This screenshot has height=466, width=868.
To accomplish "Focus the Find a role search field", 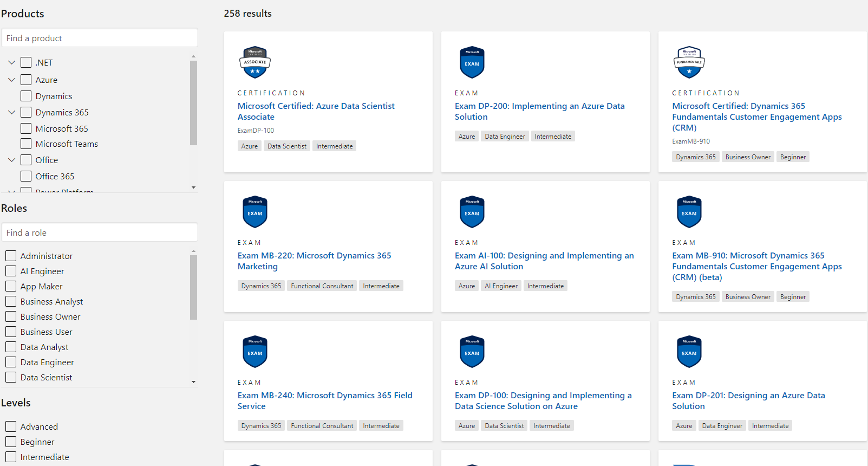I will pyautogui.click(x=100, y=232).
